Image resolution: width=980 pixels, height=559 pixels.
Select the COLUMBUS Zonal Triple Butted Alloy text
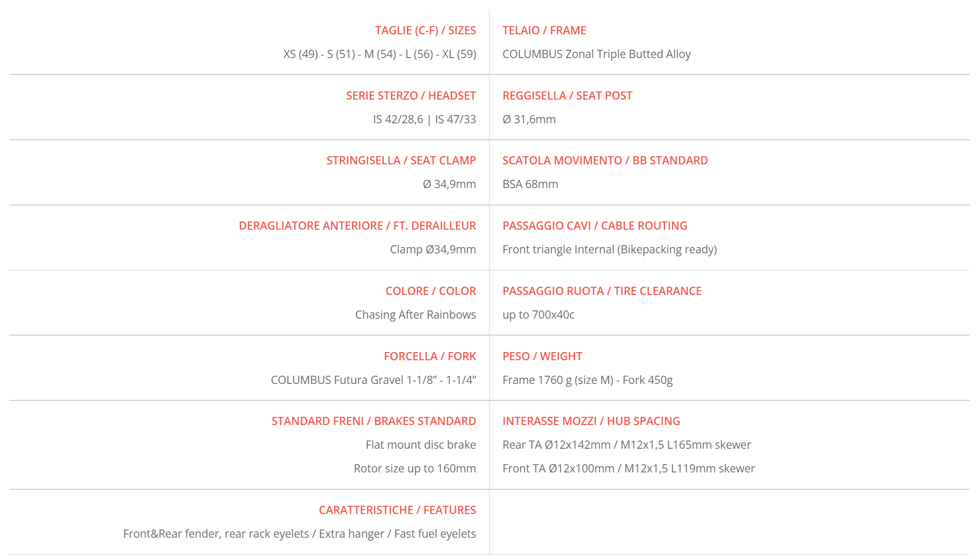click(x=596, y=54)
